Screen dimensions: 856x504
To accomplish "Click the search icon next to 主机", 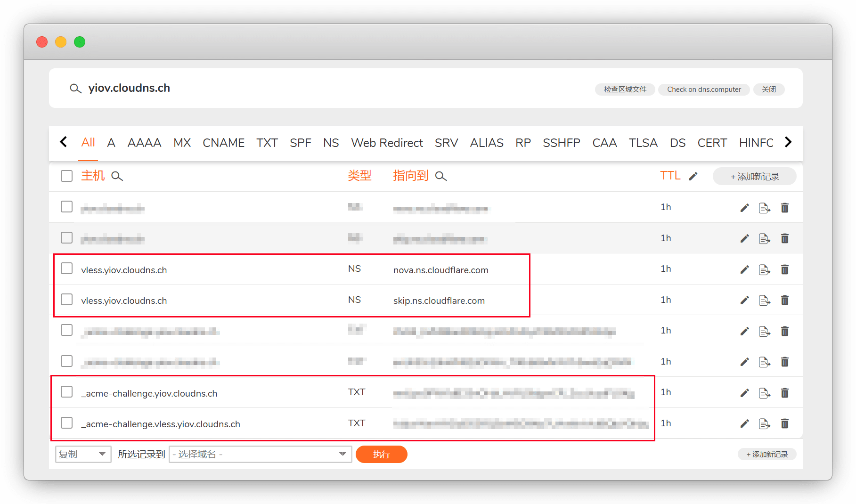I will click(x=117, y=176).
